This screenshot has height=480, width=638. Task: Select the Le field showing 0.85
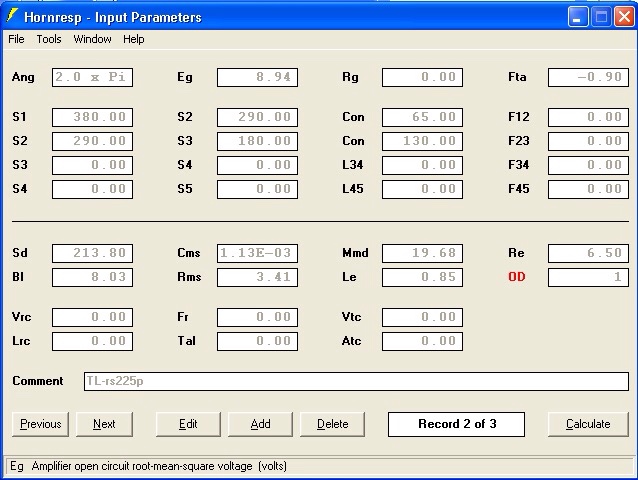click(x=422, y=277)
